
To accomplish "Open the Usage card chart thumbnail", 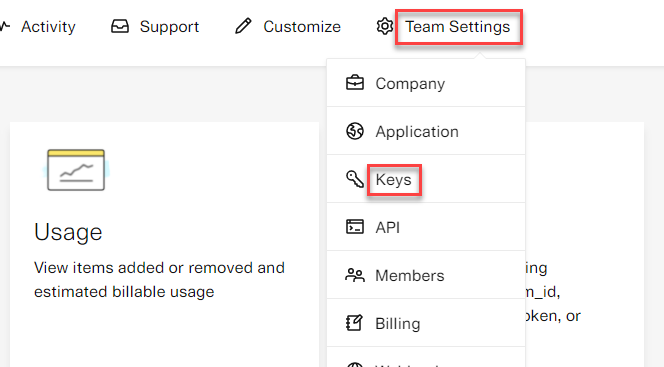I will [76, 170].
